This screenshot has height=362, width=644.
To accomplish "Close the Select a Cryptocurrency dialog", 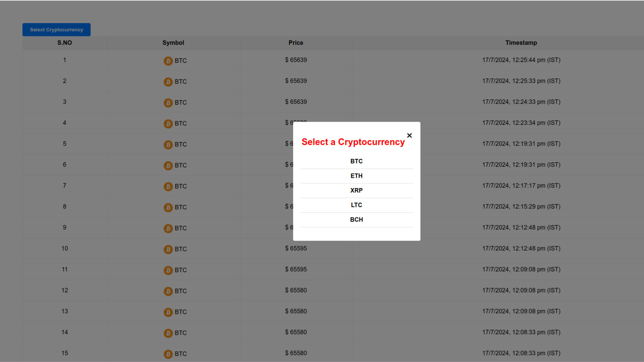I will coord(409,135).
